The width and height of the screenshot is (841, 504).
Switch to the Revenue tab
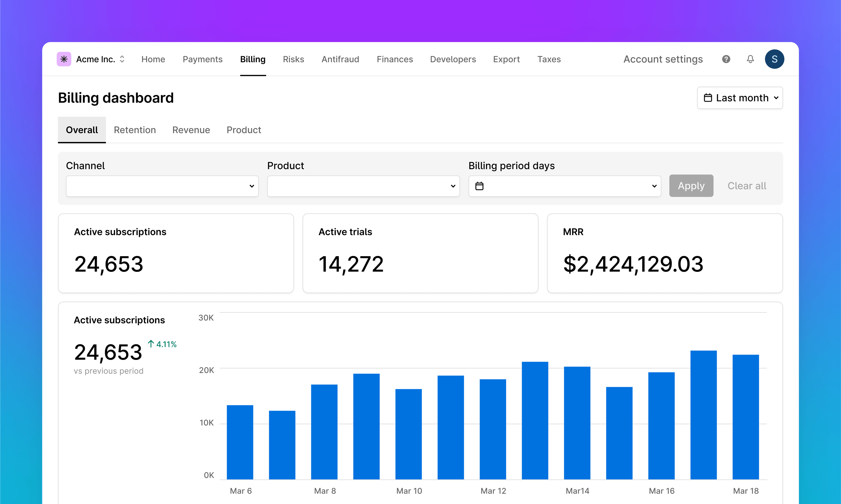tap(191, 130)
